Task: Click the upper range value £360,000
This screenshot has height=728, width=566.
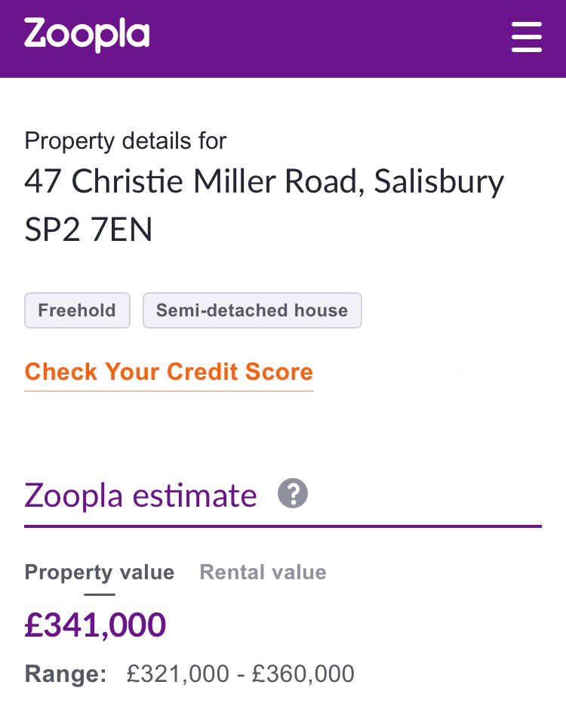Action: tap(303, 674)
